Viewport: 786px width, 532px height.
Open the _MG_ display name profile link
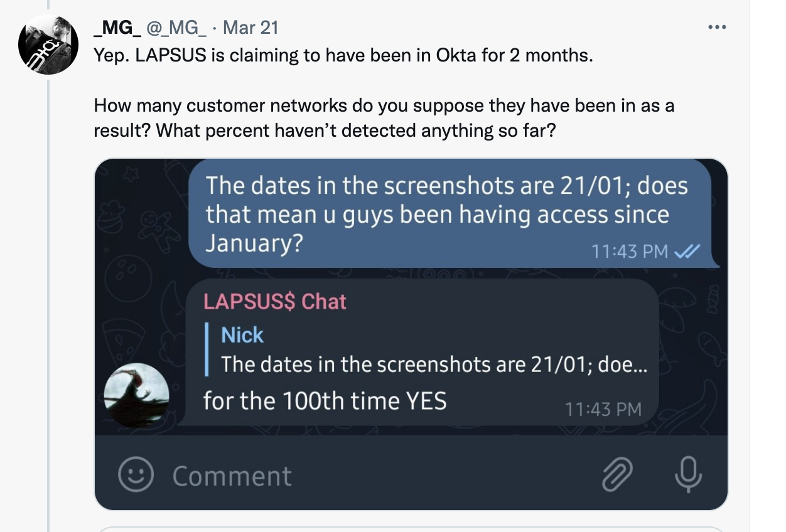click(117, 28)
